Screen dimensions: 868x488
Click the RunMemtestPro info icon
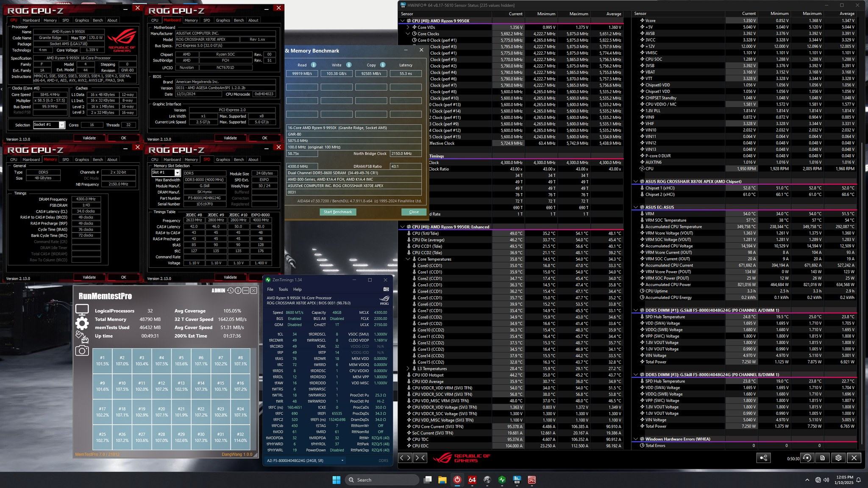coord(238,290)
